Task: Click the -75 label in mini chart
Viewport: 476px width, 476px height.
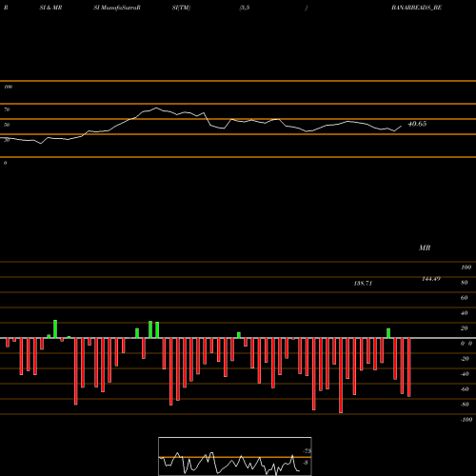Action: [x=307, y=451]
